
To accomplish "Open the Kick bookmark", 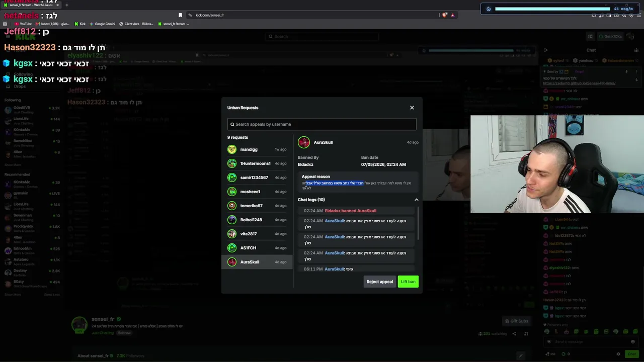I will pyautogui.click(x=80, y=24).
